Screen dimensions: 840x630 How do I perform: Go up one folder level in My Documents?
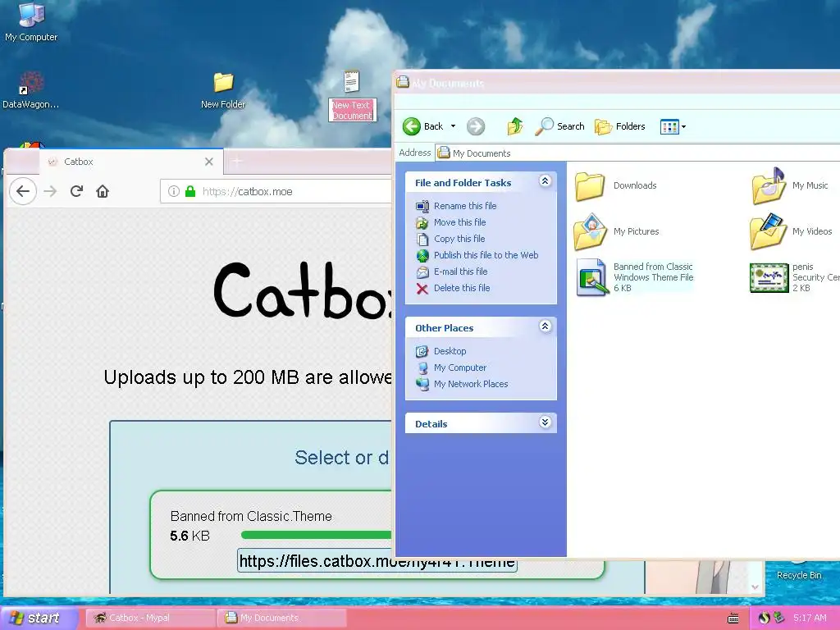tap(515, 126)
